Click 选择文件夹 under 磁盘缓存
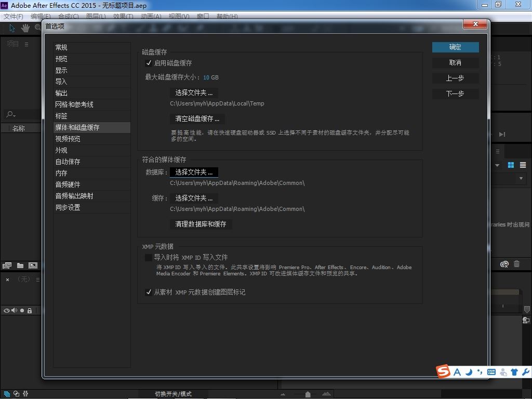This screenshot has height=399, width=532. (x=194, y=92)
